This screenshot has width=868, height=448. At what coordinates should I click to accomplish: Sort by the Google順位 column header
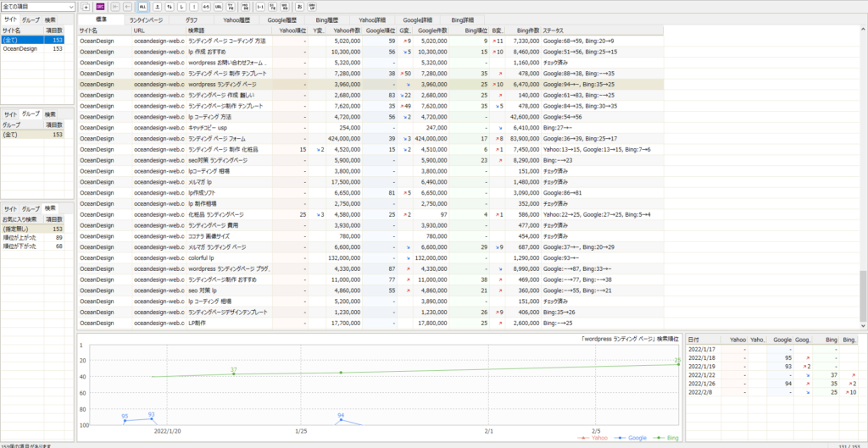click(380, 30)
